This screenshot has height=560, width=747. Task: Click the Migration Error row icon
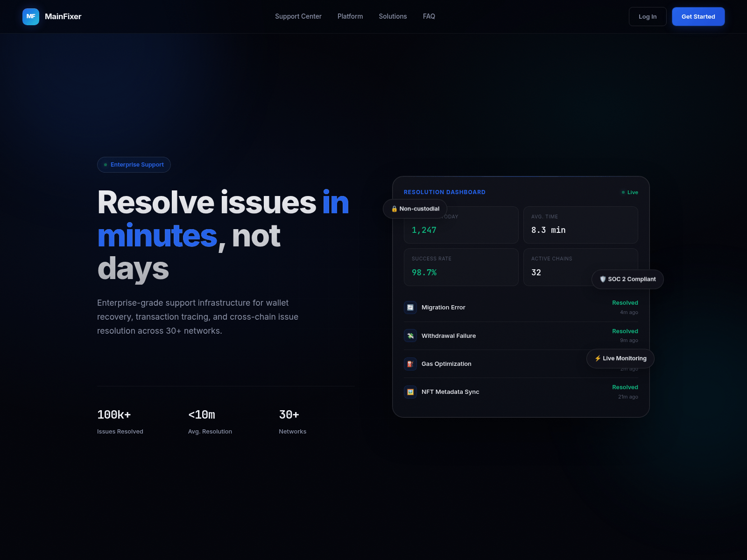coord(410,308)
